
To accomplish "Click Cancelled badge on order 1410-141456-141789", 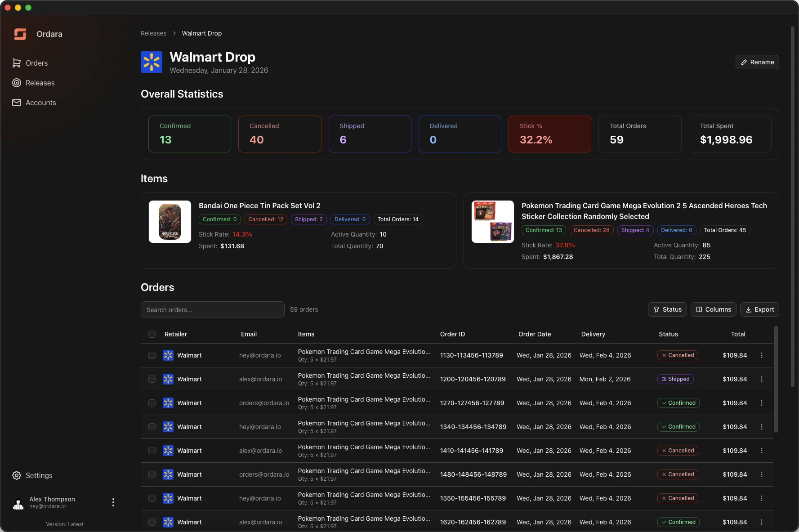I will pos(678,451).
